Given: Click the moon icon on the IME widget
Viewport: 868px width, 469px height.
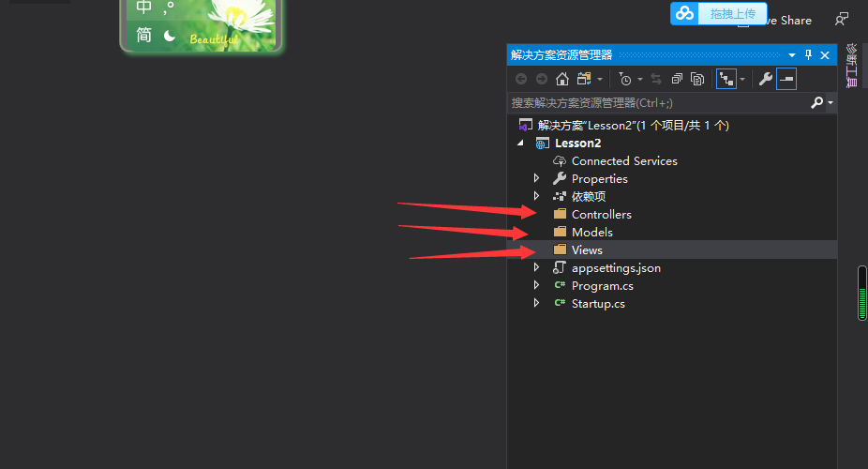Looking at the screenshot, I should (x=170, y=36).
